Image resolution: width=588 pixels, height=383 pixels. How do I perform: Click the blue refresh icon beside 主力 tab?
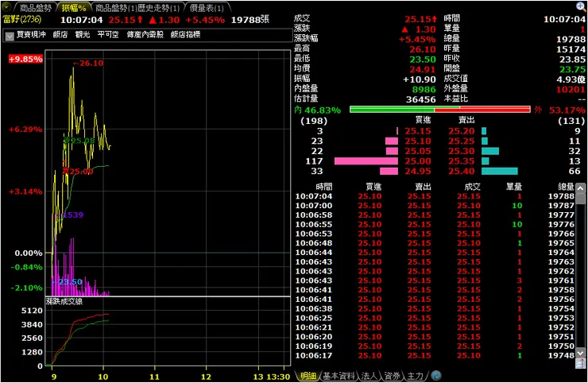436,375
